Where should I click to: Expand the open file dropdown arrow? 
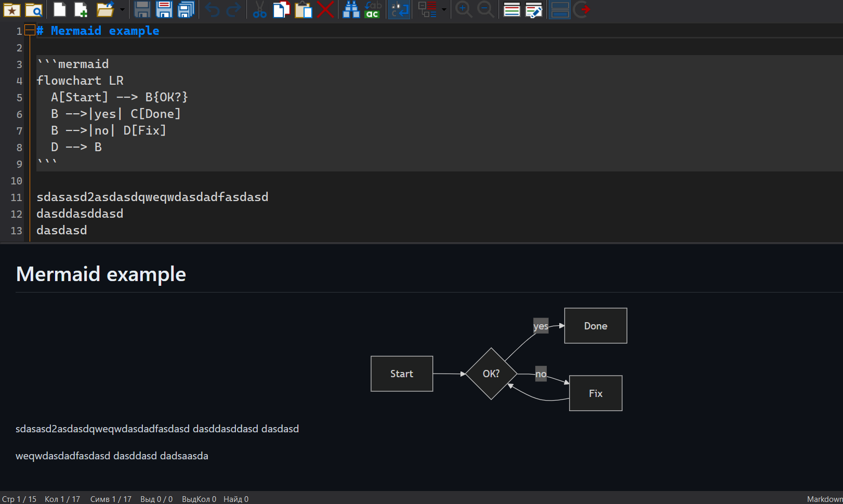pos(122,10)
